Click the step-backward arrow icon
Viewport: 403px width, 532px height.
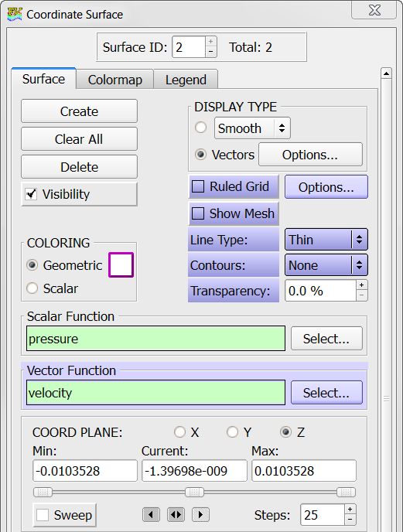tap(151, 515)
